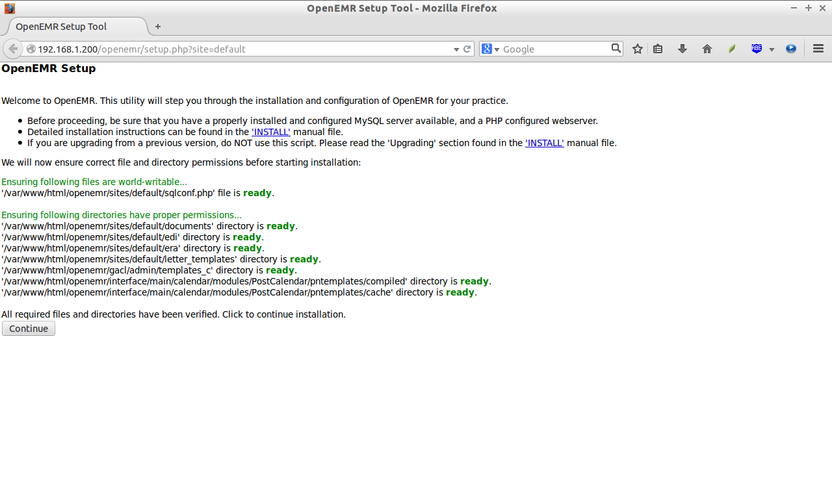Reload the page with the refresh icon

pyautogui.click(x=467, y=49)
